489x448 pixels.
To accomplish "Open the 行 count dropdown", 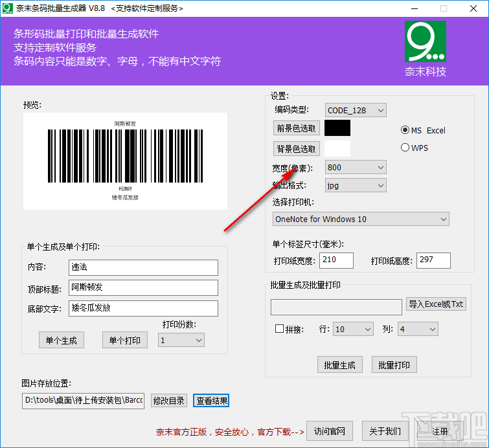I will (x=353, y=330).
